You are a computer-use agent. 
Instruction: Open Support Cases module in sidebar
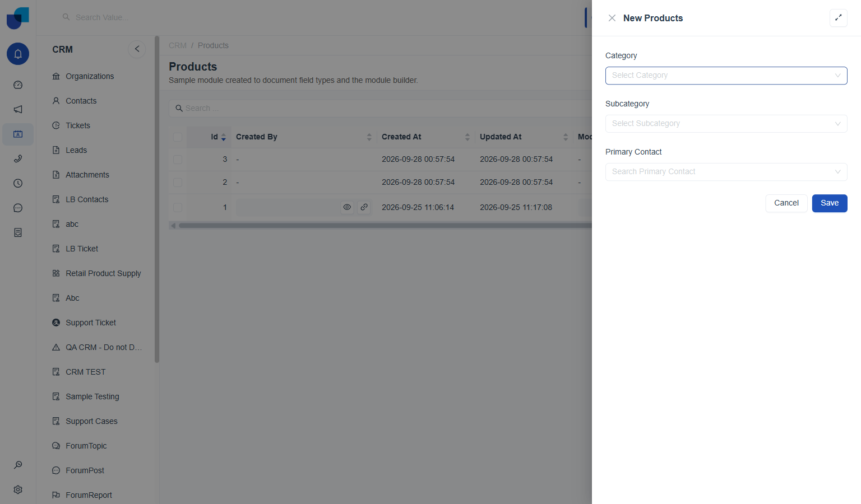pyautogui.click(x=91, y=421)
